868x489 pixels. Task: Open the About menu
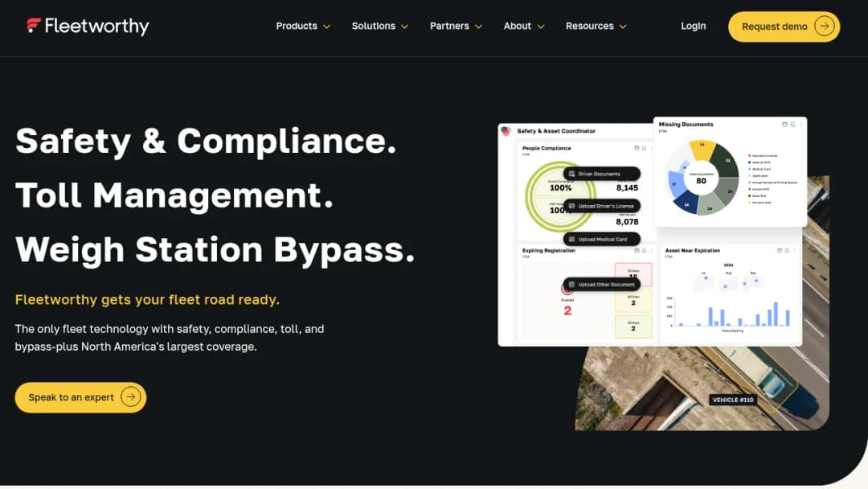coord(524,26)
